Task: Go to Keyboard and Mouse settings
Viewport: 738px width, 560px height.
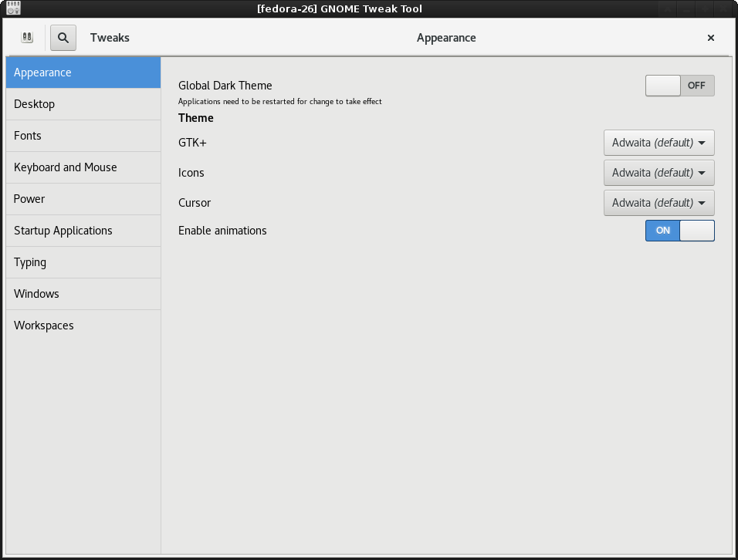Action: coord(83,167)
